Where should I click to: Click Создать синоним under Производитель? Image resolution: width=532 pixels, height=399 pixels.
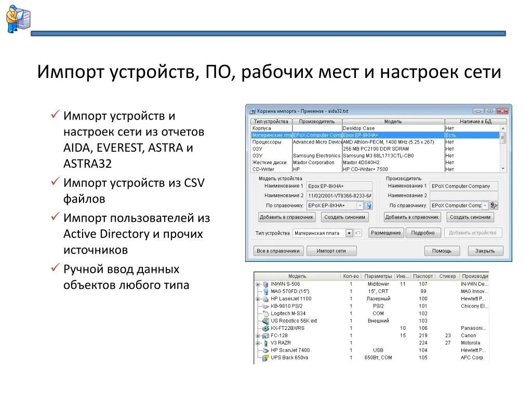pos(470,217)
